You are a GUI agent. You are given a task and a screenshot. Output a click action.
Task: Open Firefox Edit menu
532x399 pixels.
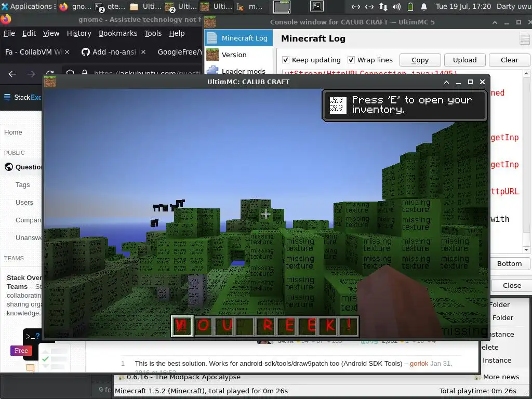click(x=29, y=33)
